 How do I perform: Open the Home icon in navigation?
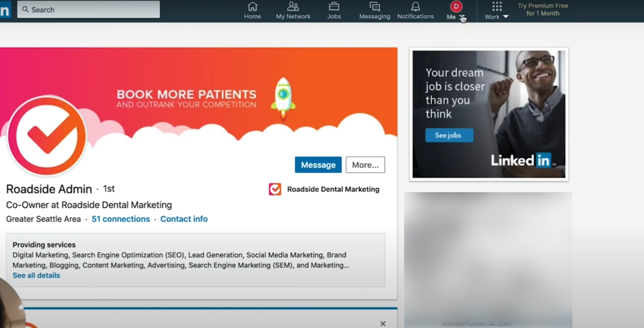pyautogui.click(x=252, y=6)
